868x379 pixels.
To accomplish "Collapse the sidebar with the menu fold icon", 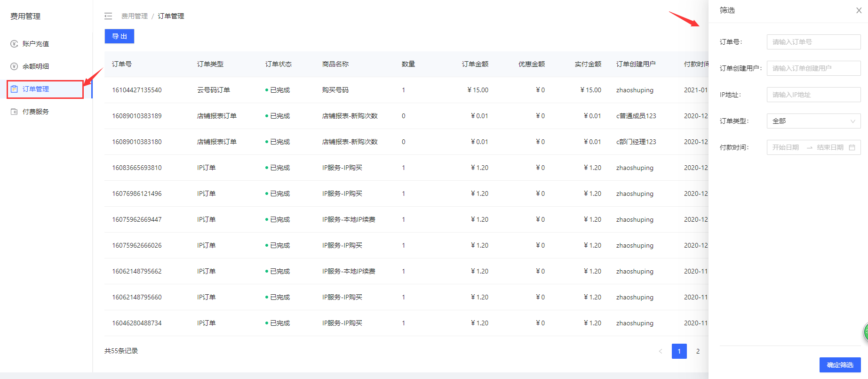I will pyautogui.click(x=108, y=16).
